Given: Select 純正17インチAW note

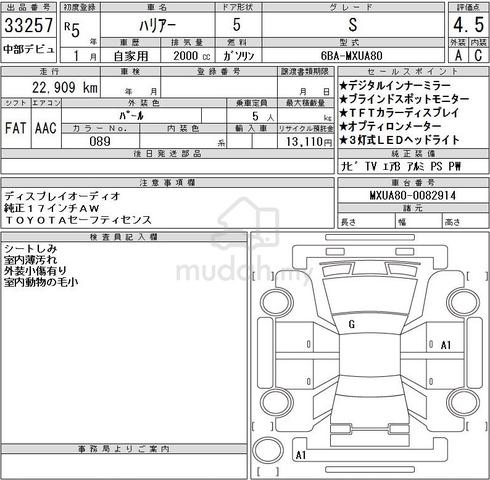Looking at the screenshot, I should (52, 208).
